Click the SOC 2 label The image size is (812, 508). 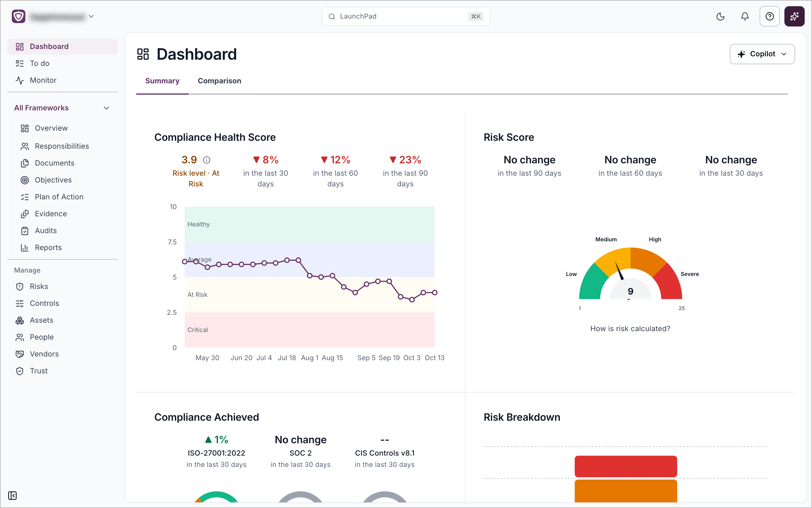point(300,453)
